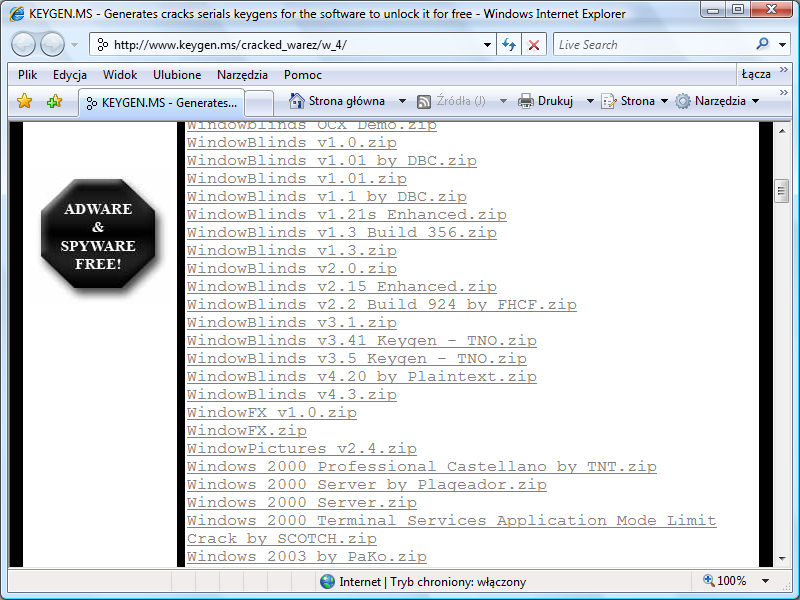The image size is (800, 600).
Task: Click the Live Search input field
Action: (653, 44)
